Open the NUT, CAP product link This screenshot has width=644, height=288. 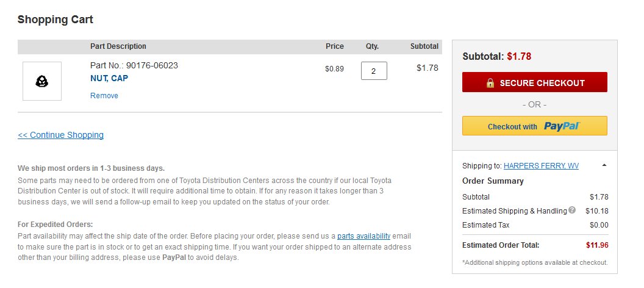click(x=109, y=78)
